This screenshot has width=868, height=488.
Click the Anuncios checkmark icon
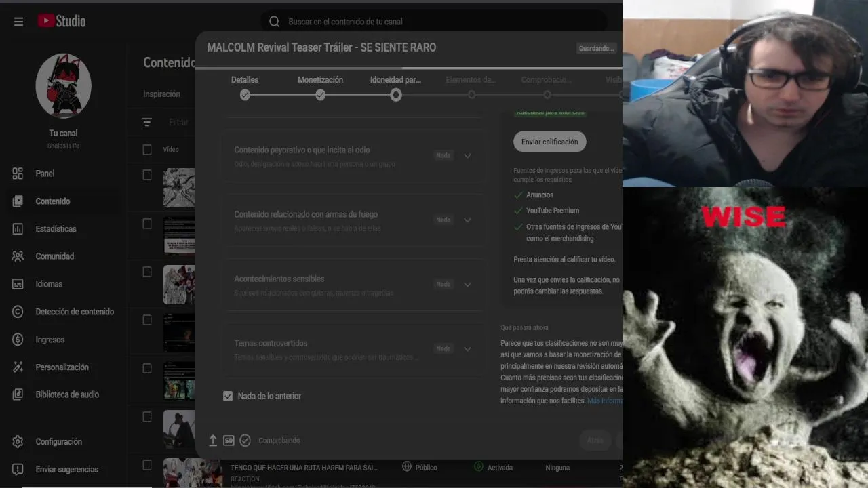click(518, 195)
